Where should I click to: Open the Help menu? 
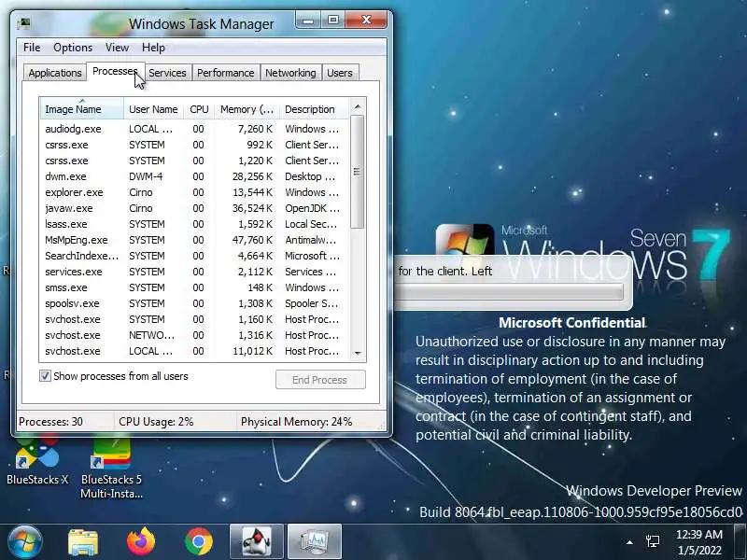pos(153,48)
